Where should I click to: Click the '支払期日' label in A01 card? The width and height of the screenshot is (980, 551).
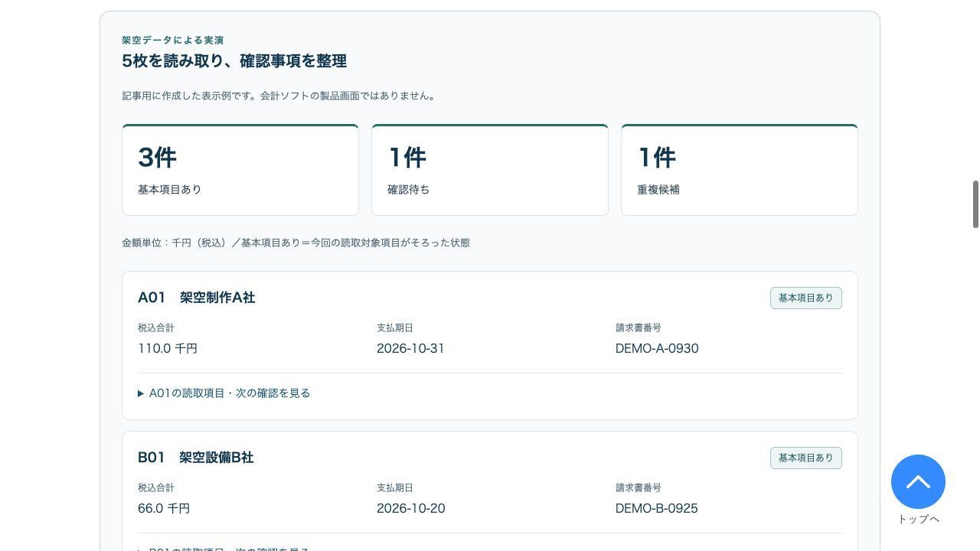(395, 328)
